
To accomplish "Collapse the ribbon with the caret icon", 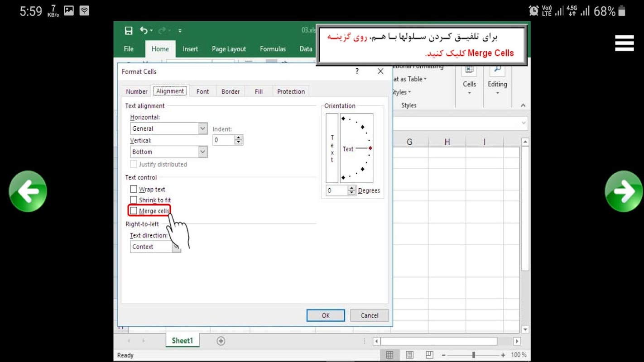I will 523,105.
